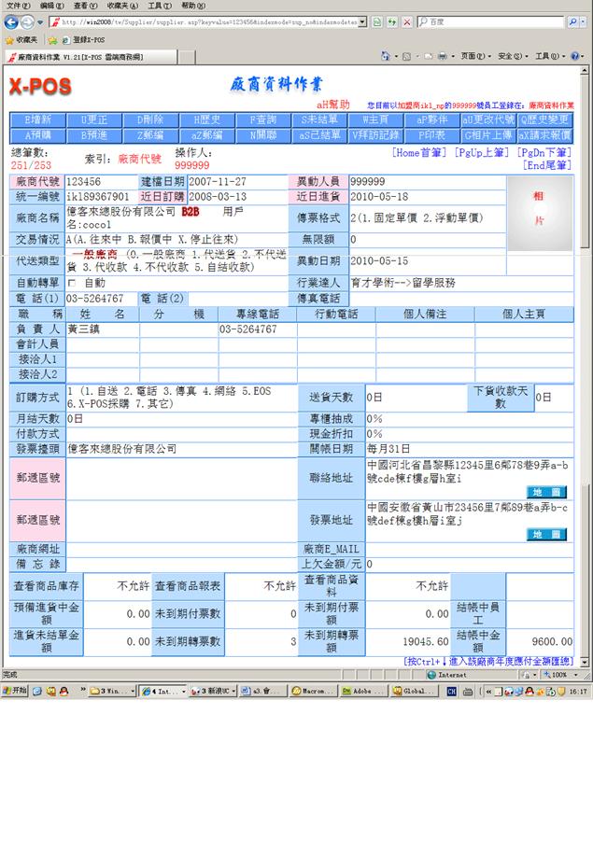Click the 地圖 map button beside 聯絡地址

(546, 492)
